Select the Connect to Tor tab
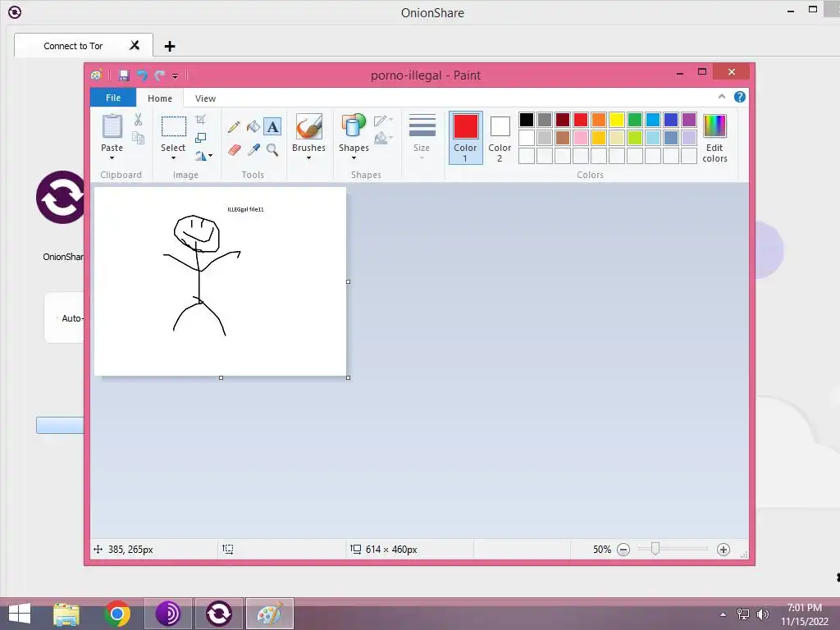This screenshot has height=630, width=840. click(73, 46)
